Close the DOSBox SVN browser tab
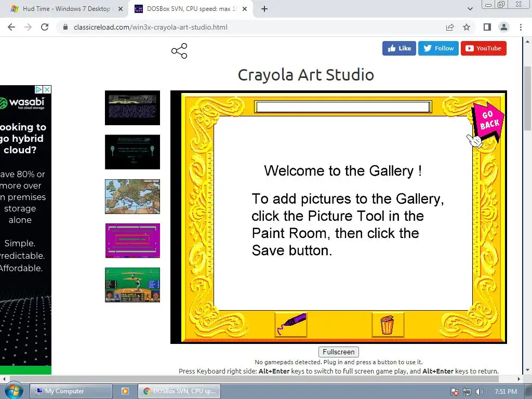 point(245,9)
